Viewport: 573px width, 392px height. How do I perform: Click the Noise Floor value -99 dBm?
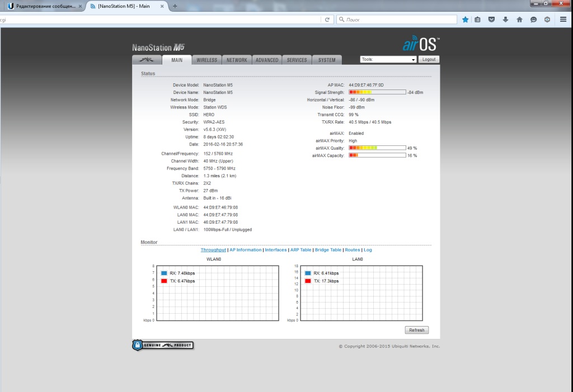point(356,107)
